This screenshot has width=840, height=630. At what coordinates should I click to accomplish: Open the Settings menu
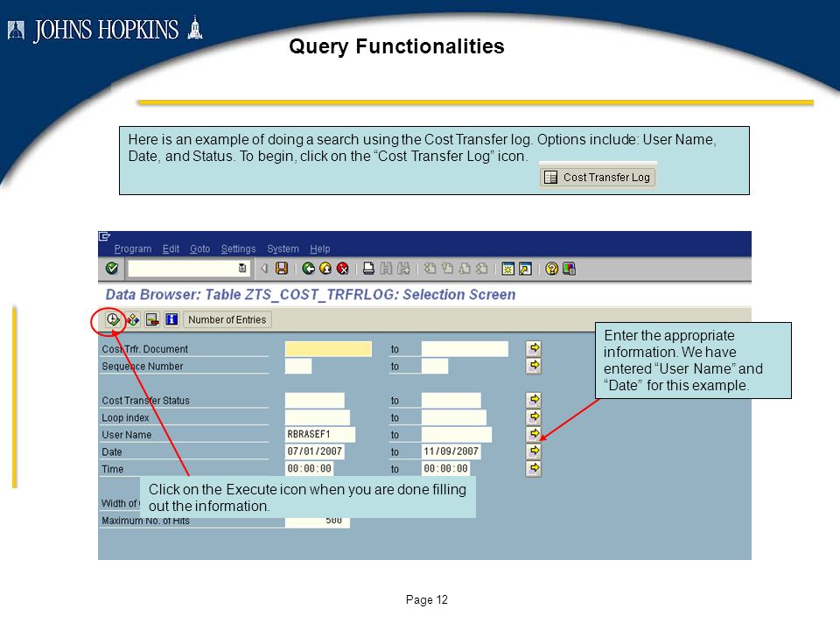click(x=238, y=249)
